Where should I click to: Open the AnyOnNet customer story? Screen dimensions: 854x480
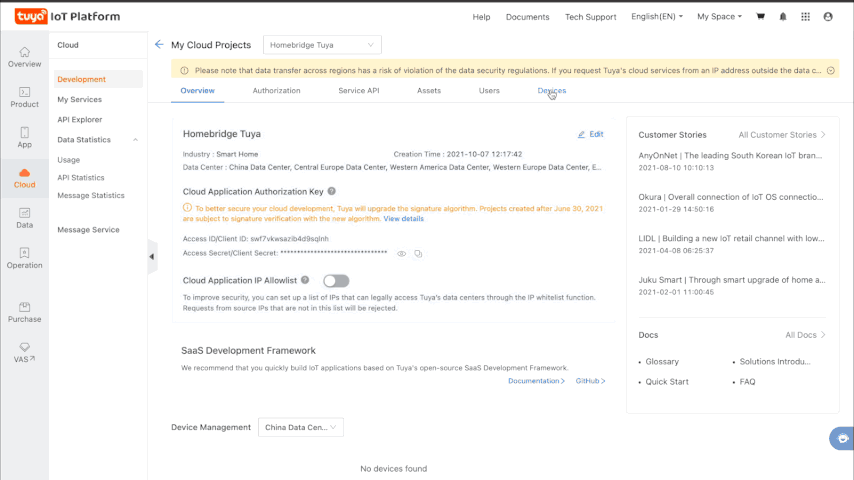730,155
